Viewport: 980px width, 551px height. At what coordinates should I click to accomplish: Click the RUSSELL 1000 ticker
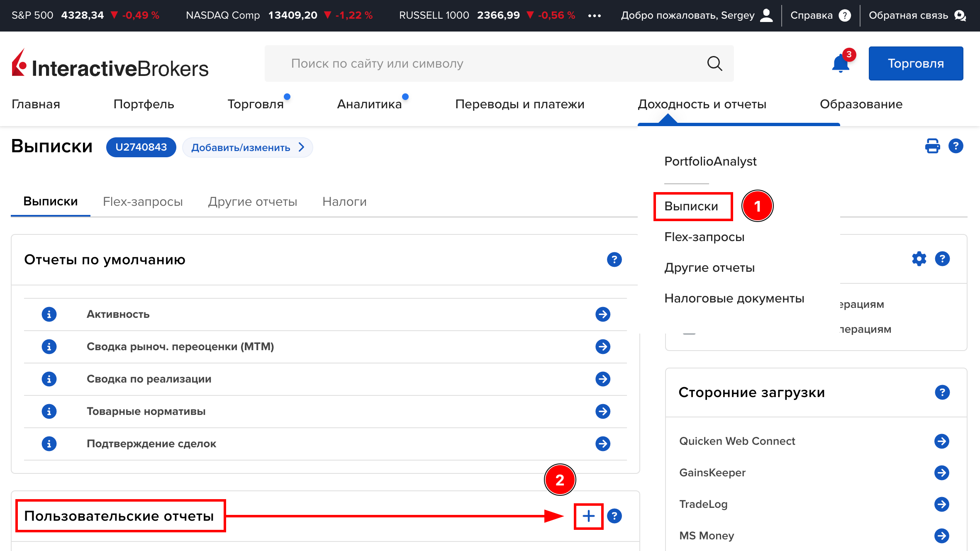point(487,15)
